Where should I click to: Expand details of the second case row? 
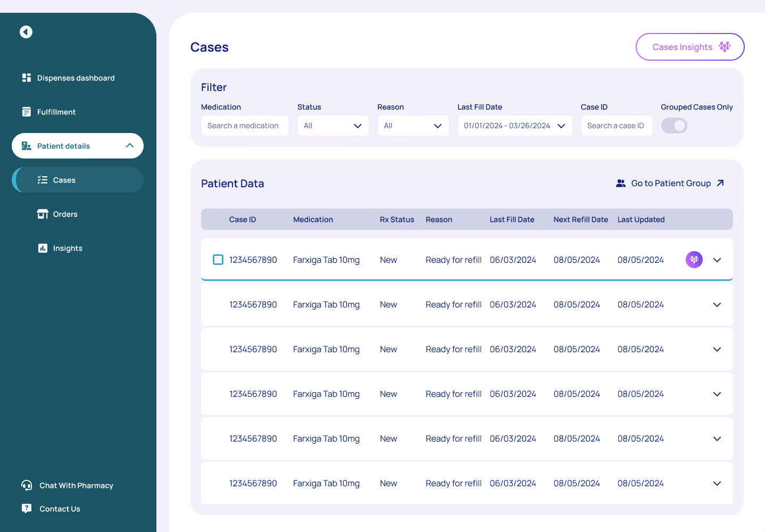point(717,305)
